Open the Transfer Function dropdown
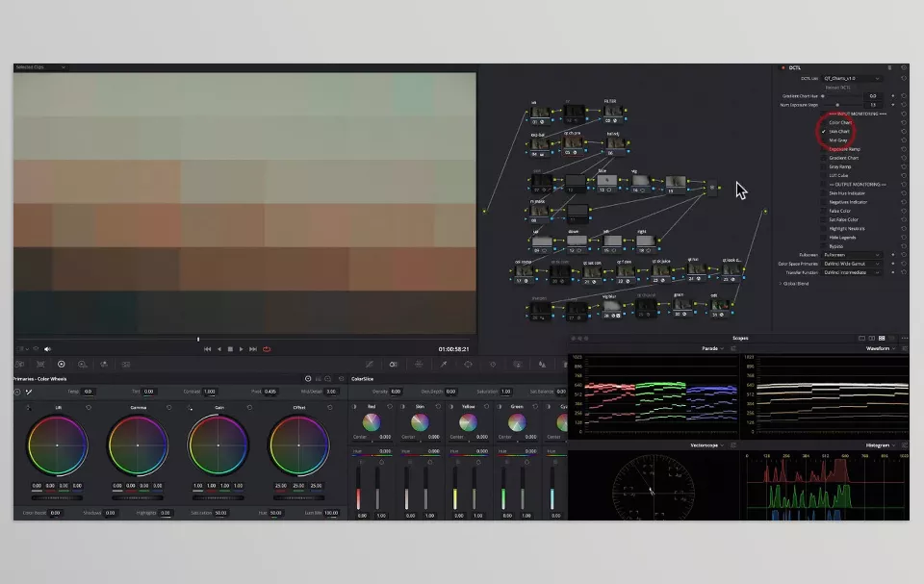The height and width of the screenshot is (584, 924). pos(852,273)
